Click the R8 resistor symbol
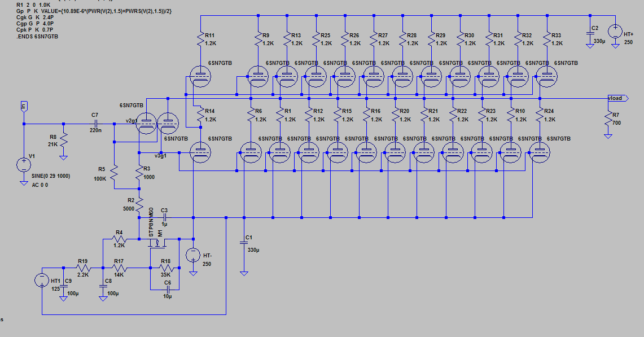The height and width of the screenshot is (337, 644). pos(63,141)
